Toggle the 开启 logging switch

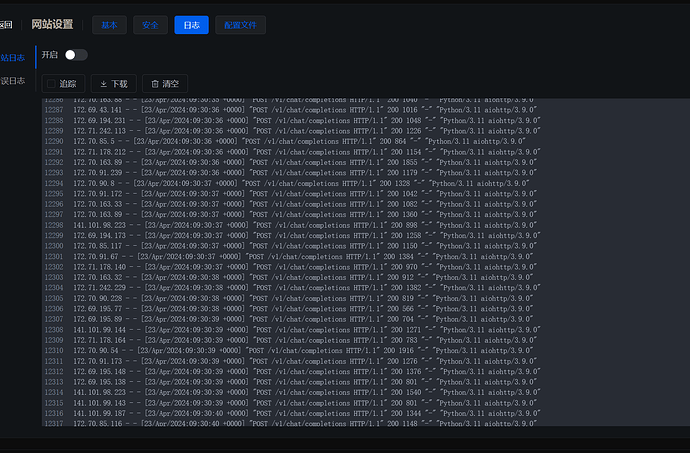click(76, 55)
